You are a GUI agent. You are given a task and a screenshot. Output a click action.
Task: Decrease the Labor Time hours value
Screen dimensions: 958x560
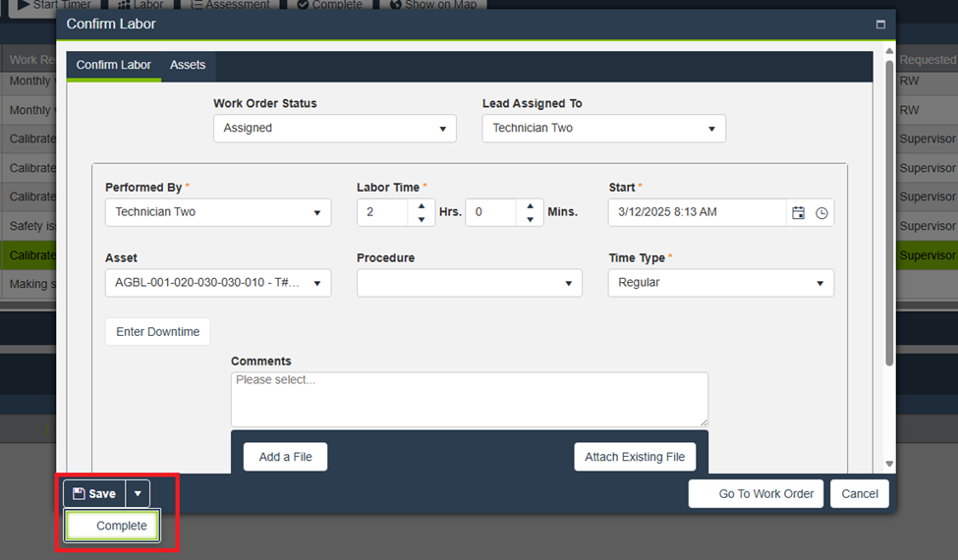click(x=422, y=219)
